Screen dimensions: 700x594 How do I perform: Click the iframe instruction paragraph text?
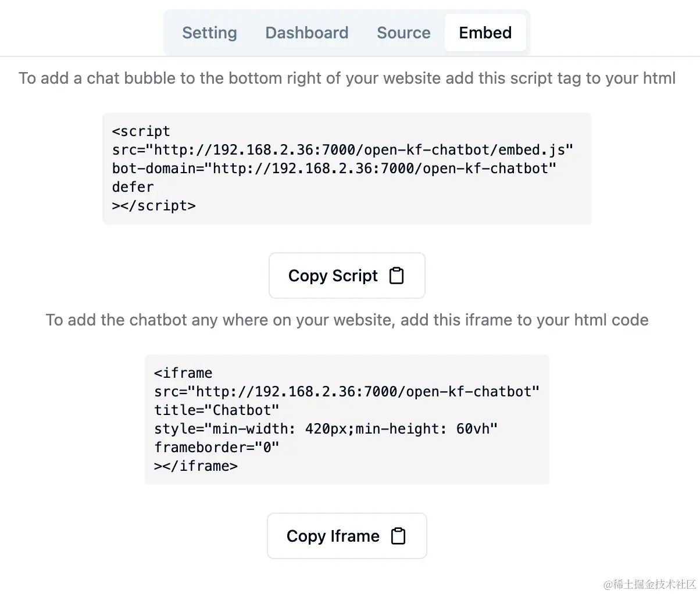point(347,320)
